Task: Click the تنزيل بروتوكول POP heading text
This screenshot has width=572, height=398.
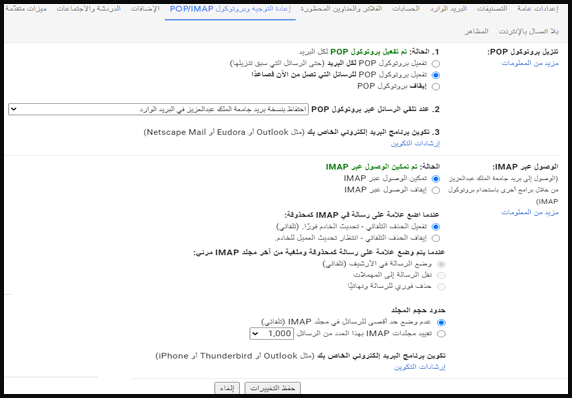Action: (523, 52)
